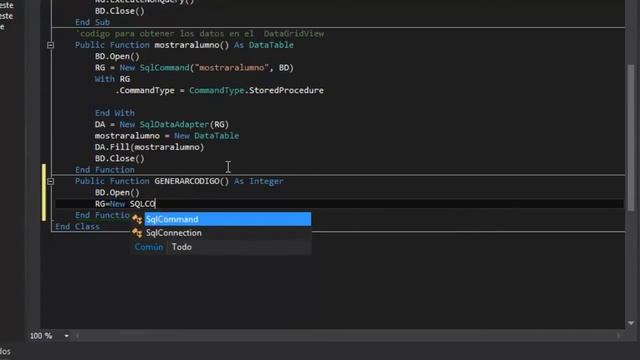Screen dimensions: 640x360
Task: Click the DA.Fill(mostraralumno) line
Action: click(149, 147)
